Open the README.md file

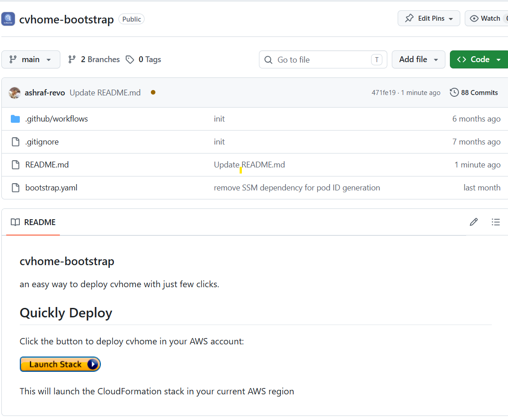pyautogui.click(x=47, y=165)
